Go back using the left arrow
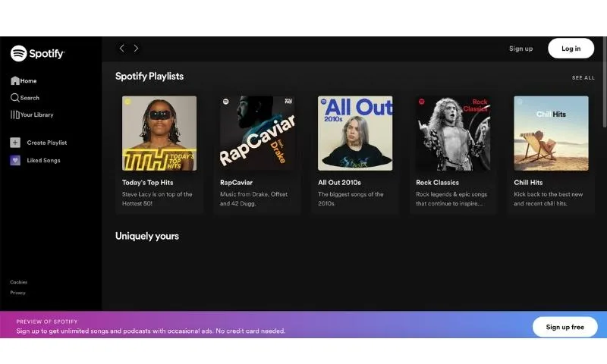Image resolution: width=607 pixels, height=364 pixels. click(122, 49)
